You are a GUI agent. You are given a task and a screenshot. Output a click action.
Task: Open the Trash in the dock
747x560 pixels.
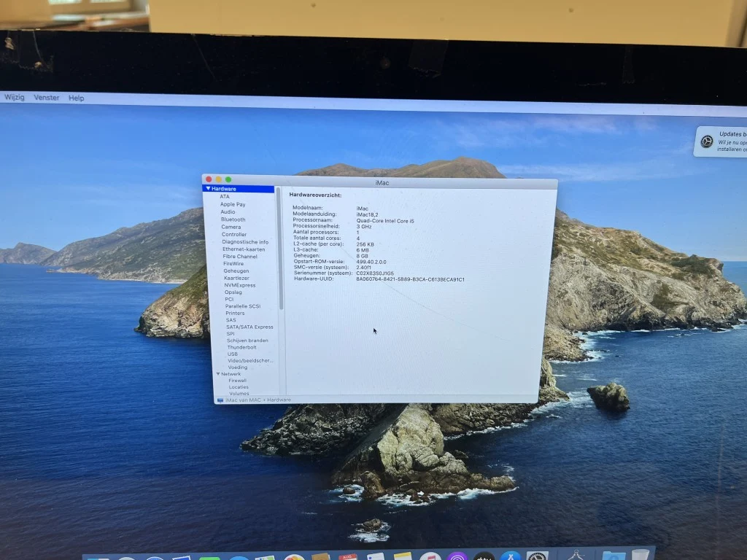640,555
